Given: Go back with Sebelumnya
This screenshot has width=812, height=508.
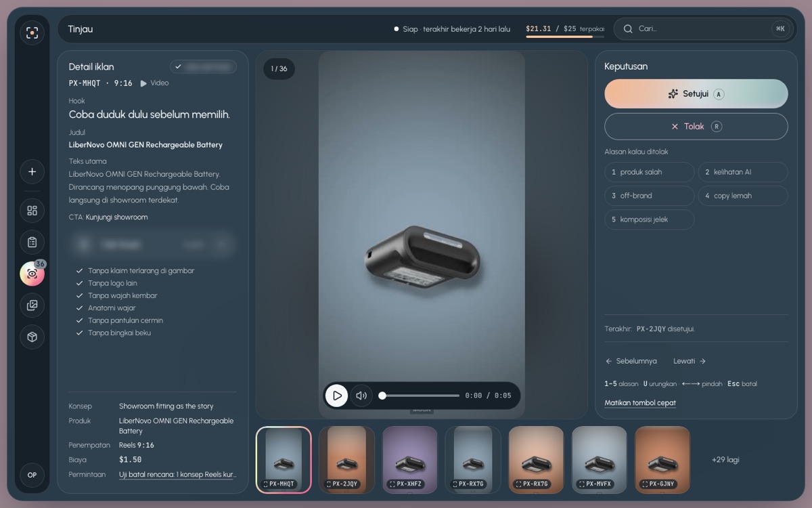Looking at the screenshot, I should [631, 361].
